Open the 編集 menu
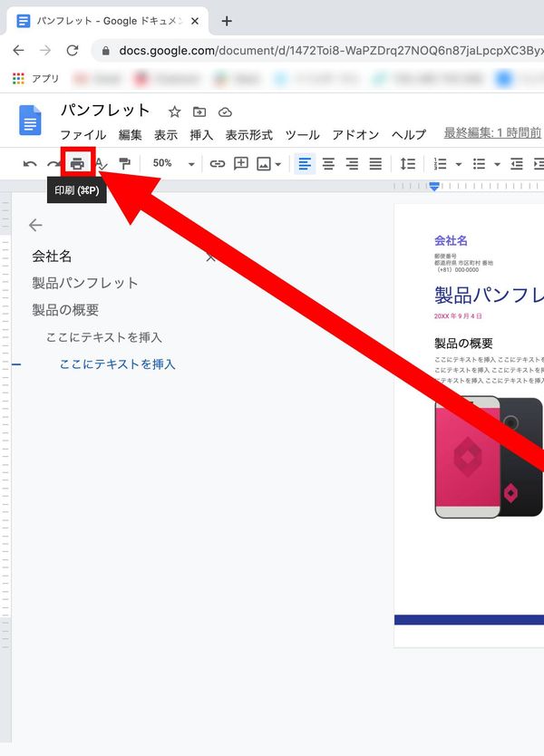 click(131, 134)
